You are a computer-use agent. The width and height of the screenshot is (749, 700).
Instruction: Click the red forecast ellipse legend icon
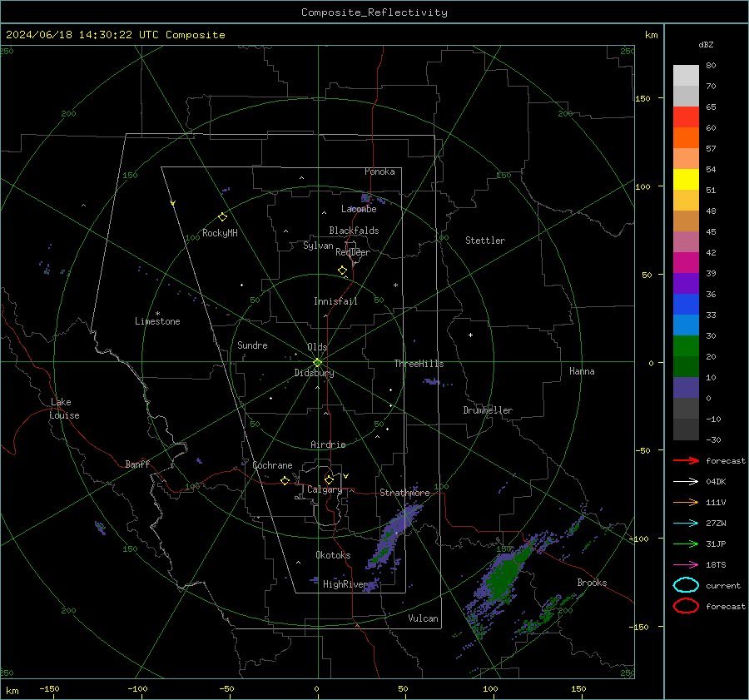tap(686, 606)
